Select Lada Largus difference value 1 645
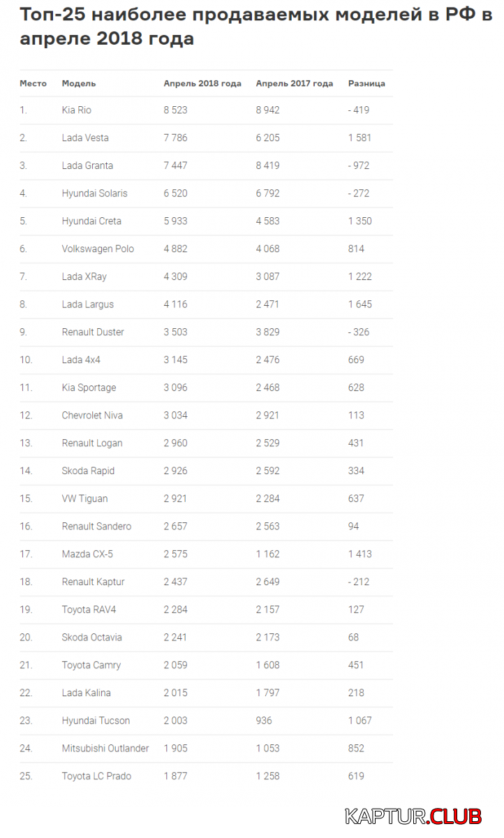 360,304
